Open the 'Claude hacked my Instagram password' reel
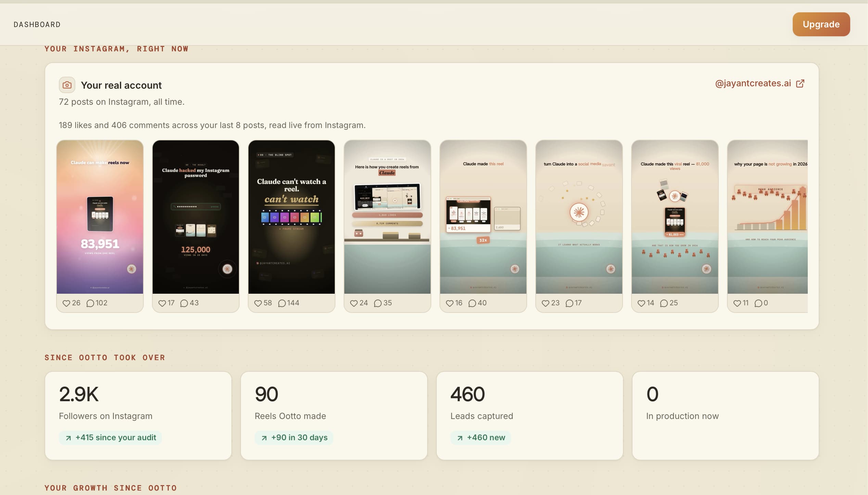This screenshot has height=495, width=868. pyautogui.click(x=196, y=217)
